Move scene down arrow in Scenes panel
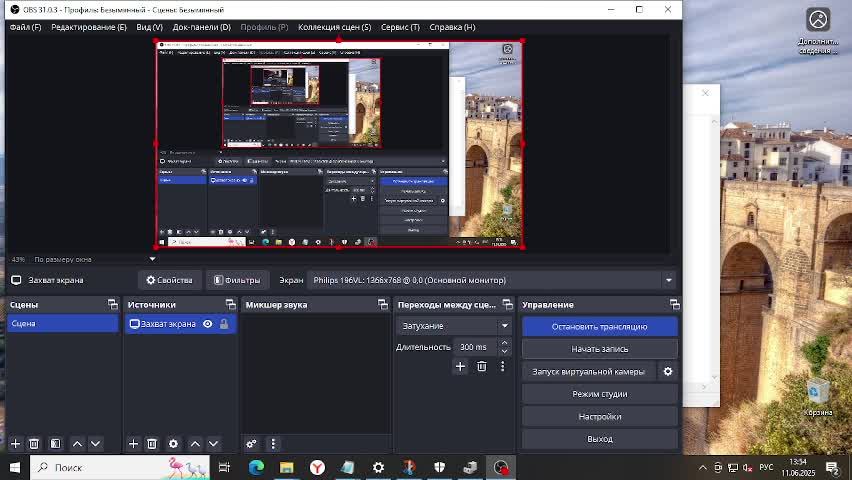Screen dimensions: 852x480 pos(96,444)
